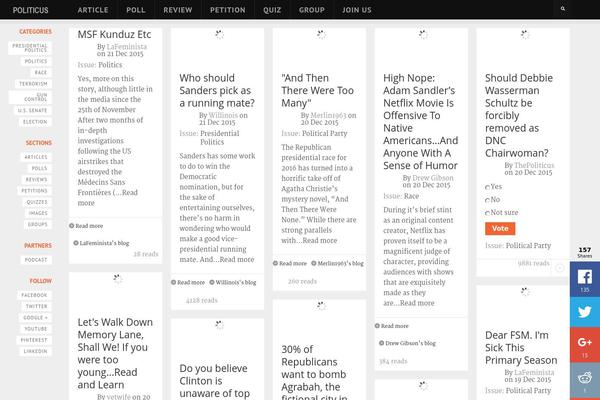Screen dimensions: 600x400
Task: Open the Quiz menu item
Action: (x=272, y=10)
